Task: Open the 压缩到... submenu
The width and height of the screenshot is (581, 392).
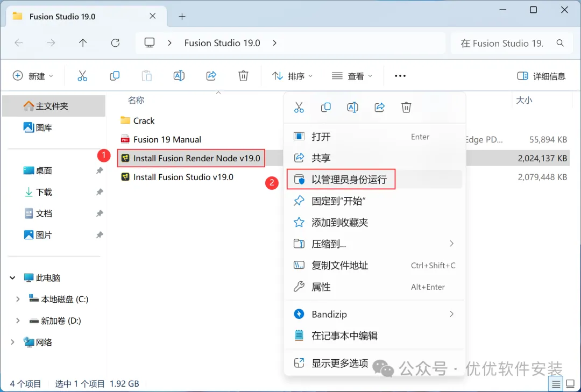Action: click(x=374, y=244)
